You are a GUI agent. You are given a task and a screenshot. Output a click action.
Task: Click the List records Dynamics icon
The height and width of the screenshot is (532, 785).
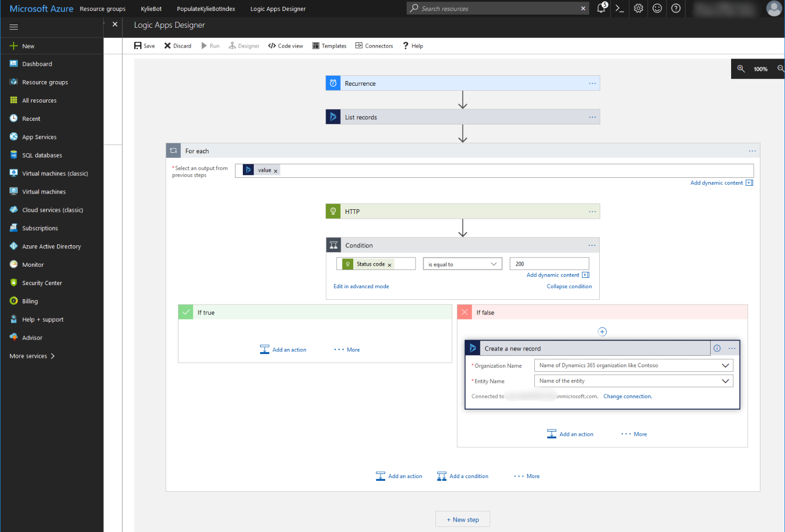[333, 117]
